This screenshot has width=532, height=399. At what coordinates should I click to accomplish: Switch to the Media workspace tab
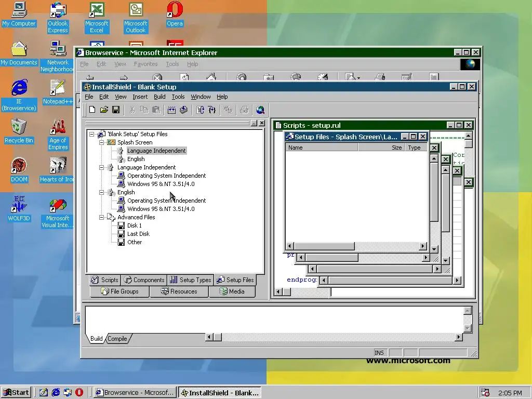tap(232, 291)
